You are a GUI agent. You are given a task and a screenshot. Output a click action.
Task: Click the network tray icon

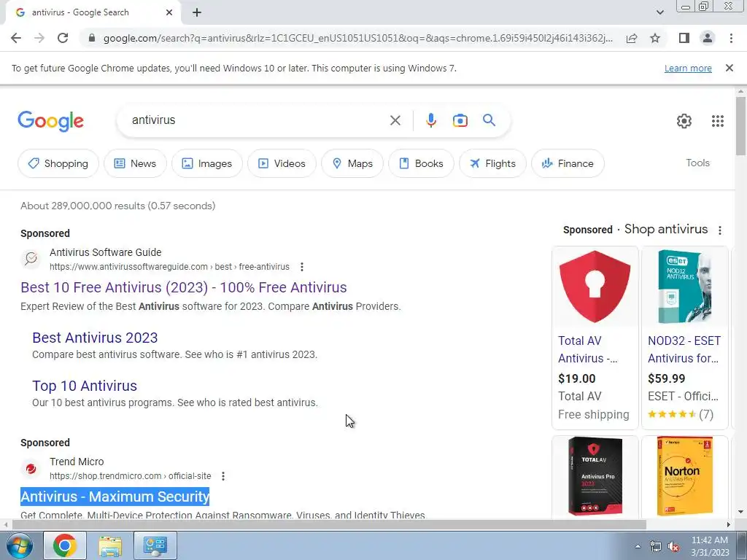point(656,547)
